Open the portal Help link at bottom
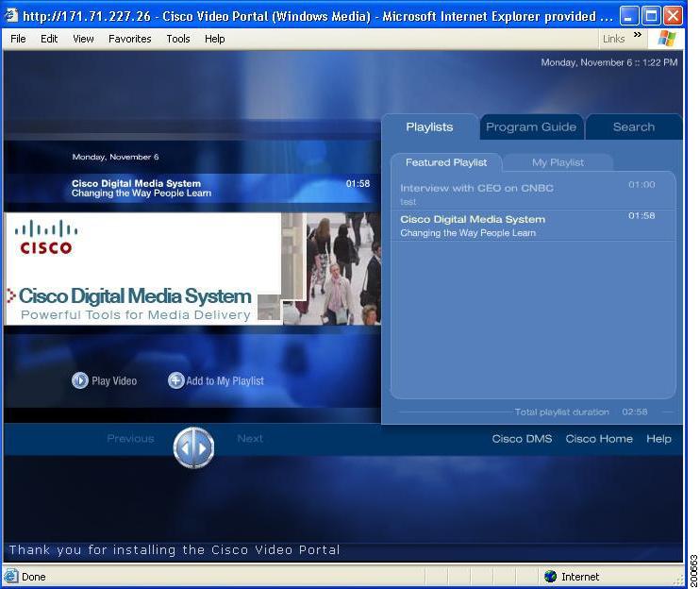The image size is (700, 589). point(658,439)
